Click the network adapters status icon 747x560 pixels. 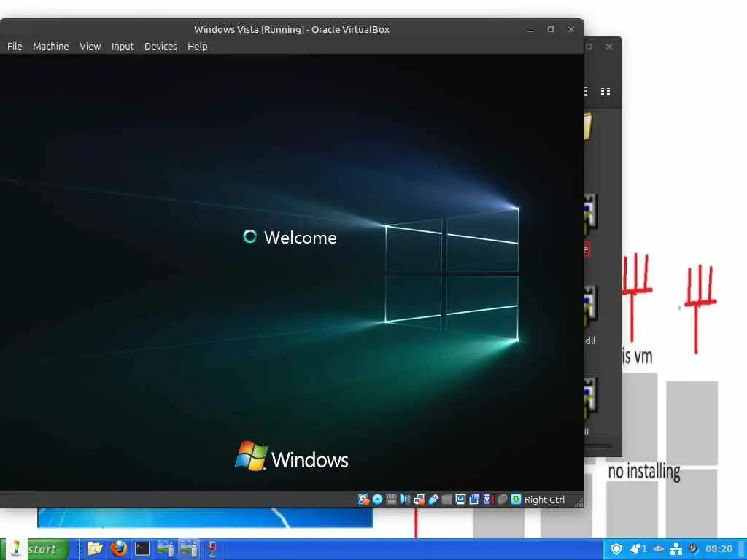419,499
